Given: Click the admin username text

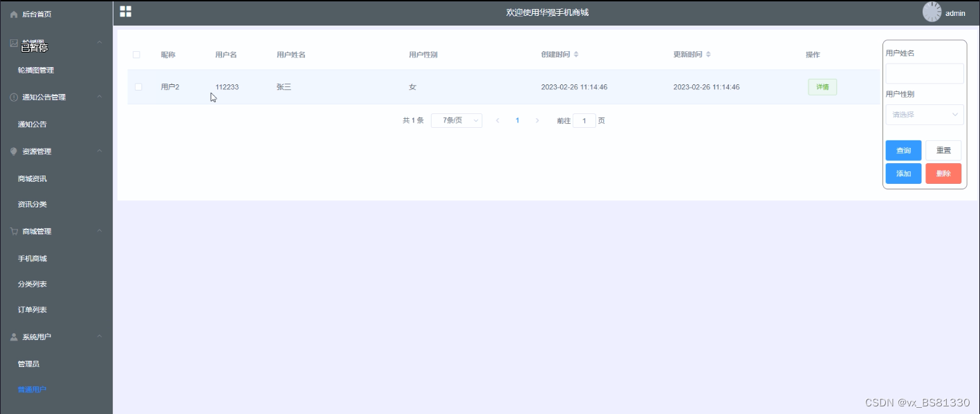Looking at the screenshot, I should (x=955, y=13).
